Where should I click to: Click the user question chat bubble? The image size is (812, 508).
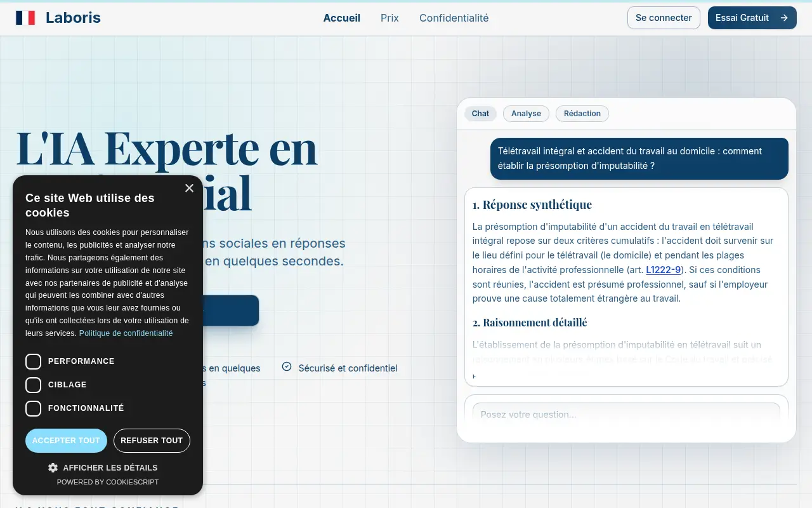639,159
